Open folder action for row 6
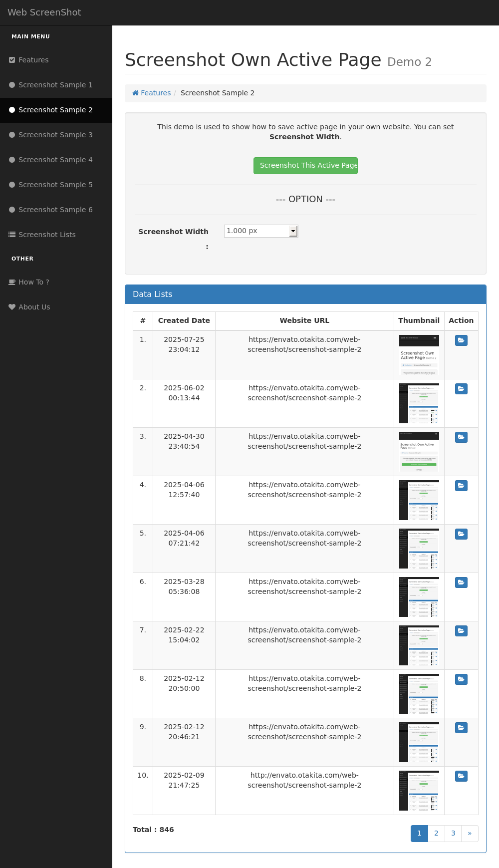Image resolution: width=499 pixels, height=868 pixels. 461,582
